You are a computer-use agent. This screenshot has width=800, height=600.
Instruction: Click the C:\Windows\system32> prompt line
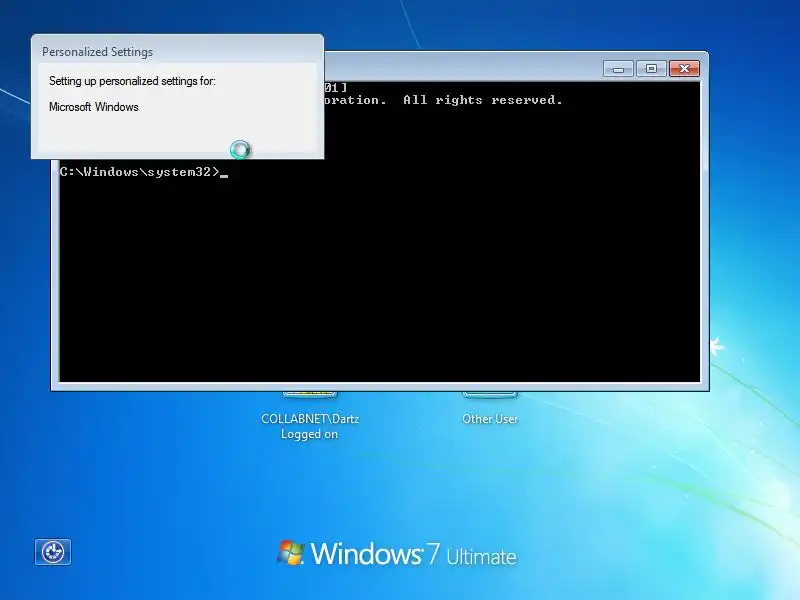[x=143, y=172]
